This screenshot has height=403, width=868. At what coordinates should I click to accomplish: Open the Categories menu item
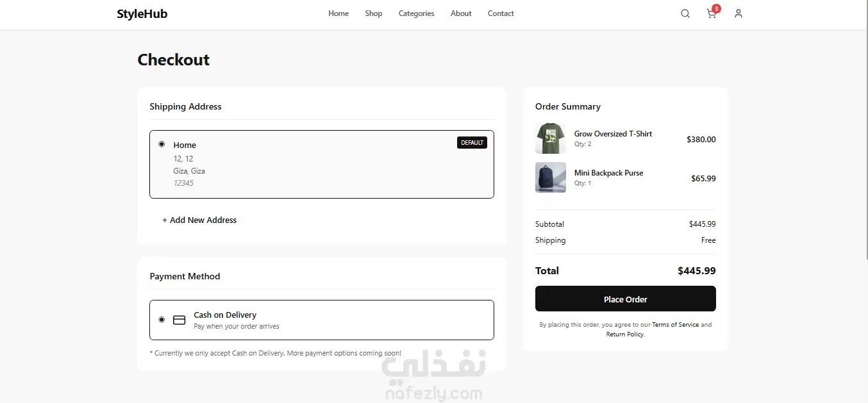[x=417, y=13]
